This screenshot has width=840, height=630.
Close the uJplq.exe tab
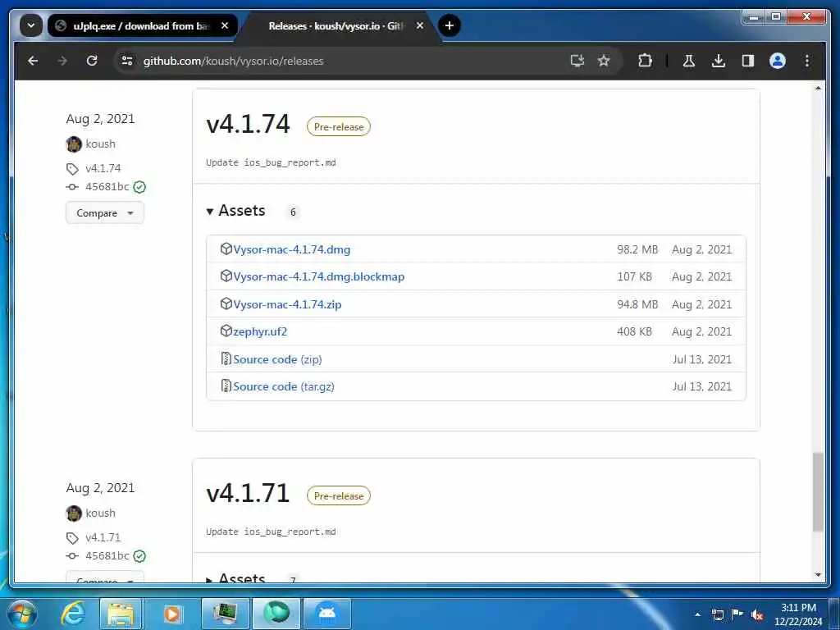point(225,25)
